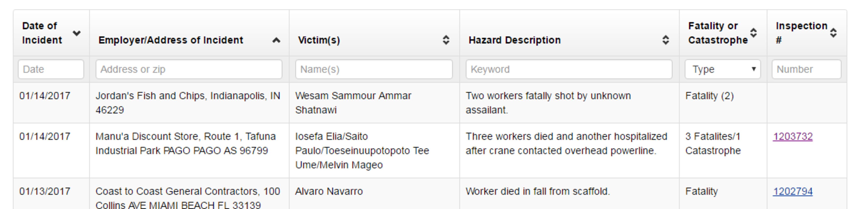Open inspection link 1203732
Viewport: 868px width, 209px height.
793,137
